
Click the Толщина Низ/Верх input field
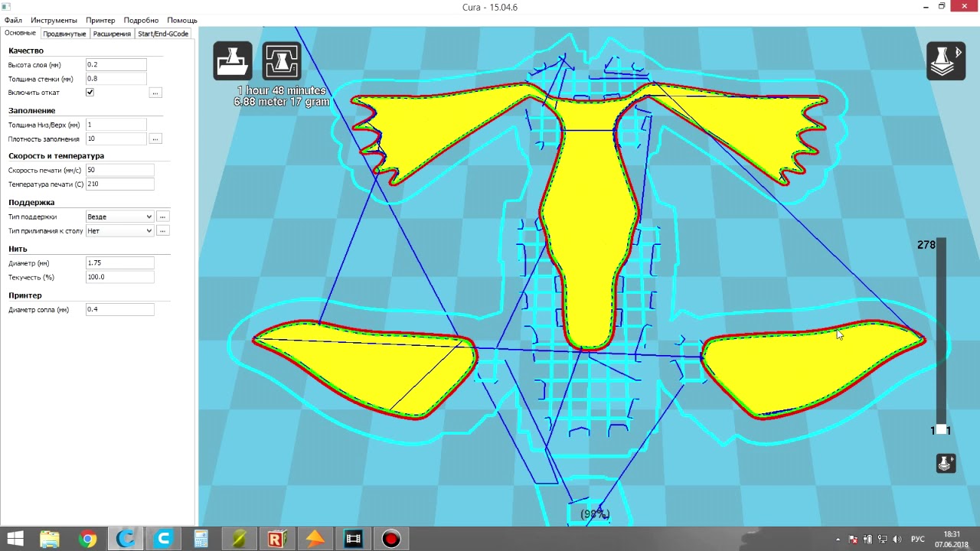(x=116, y=125)
